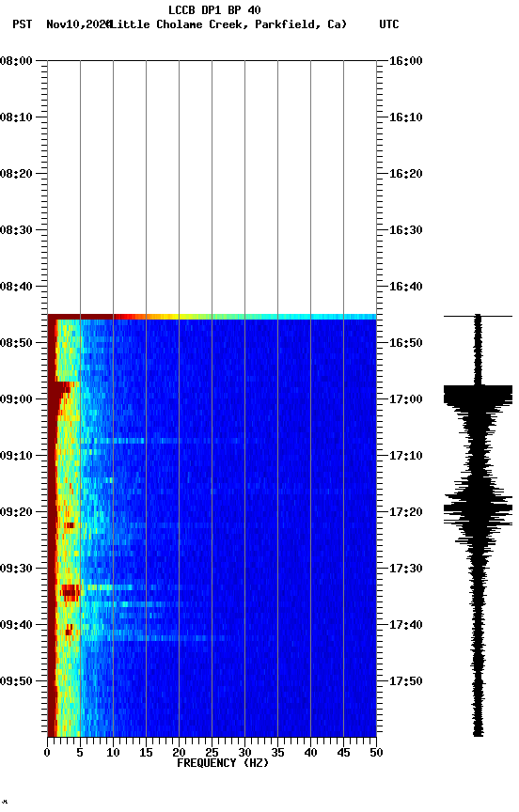Click the 09:50 PST time label
The width and height of the screenshot is (519, 812).
click(x=16, y=681)
